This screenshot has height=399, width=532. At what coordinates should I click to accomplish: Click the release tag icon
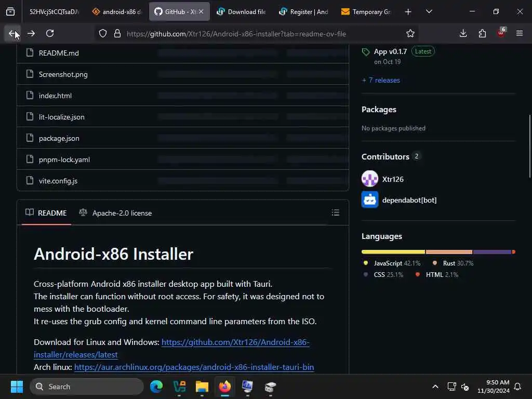coord(366,52)
